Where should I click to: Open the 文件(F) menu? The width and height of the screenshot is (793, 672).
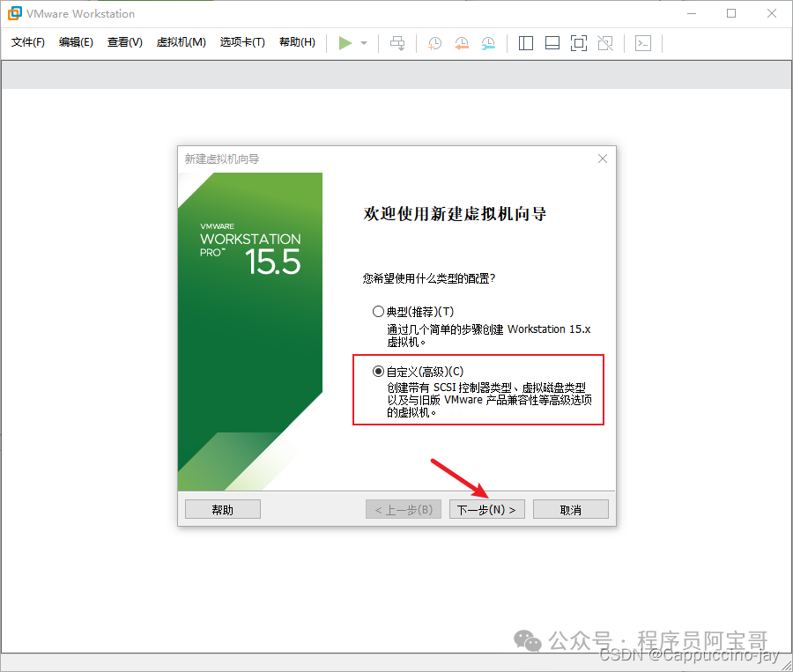(x=28, y=42)
